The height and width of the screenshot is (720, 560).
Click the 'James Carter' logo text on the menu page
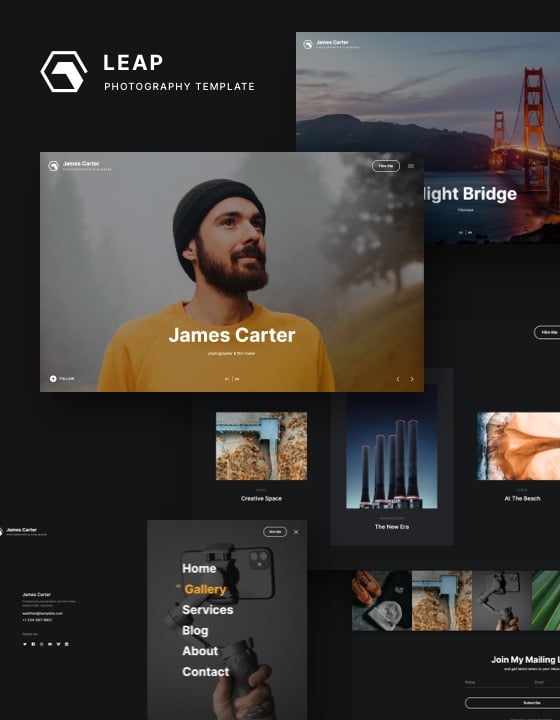point(22,530)
